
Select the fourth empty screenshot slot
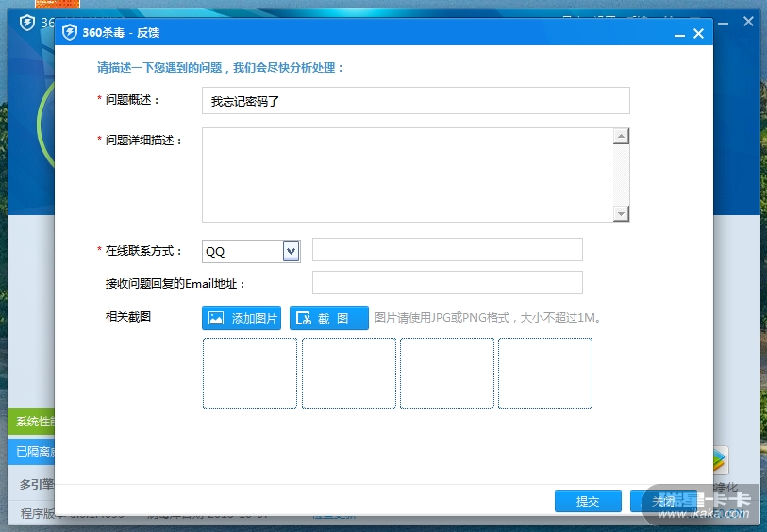coord(545,374)
